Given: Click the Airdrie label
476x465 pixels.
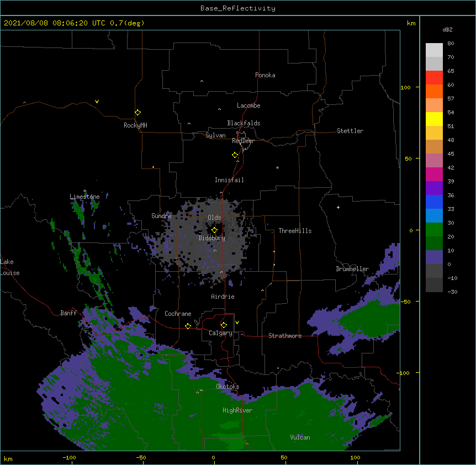Looking at the screenshot, I should (x=223, y=297).
